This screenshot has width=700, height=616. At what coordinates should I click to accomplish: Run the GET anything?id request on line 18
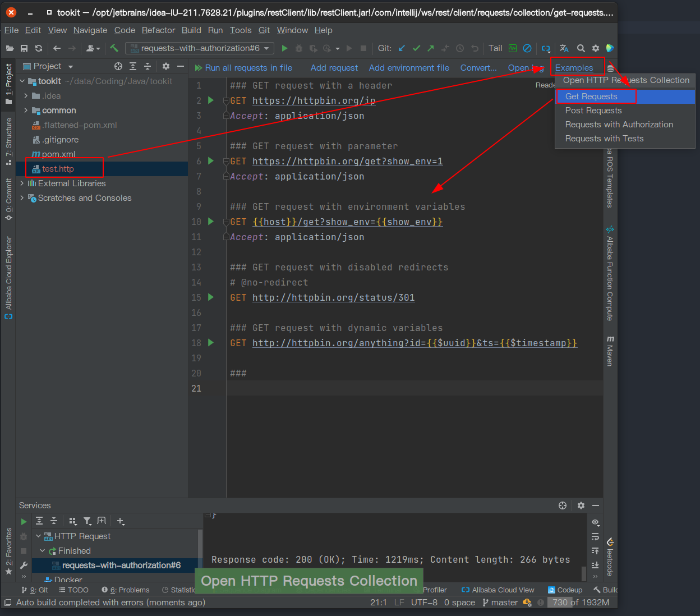point(211,343)
